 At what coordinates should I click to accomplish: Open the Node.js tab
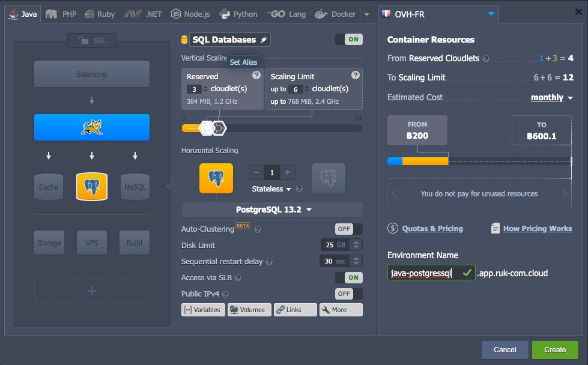point(190,14)
